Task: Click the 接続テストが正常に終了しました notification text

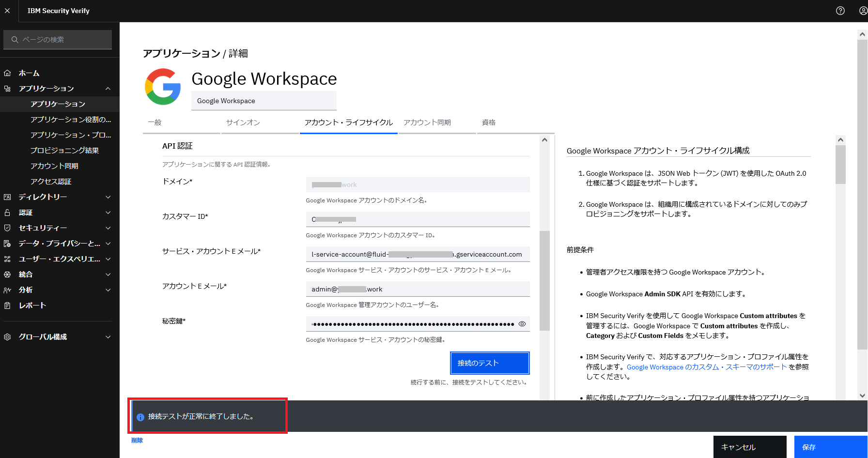Action: tap(201, 416)
